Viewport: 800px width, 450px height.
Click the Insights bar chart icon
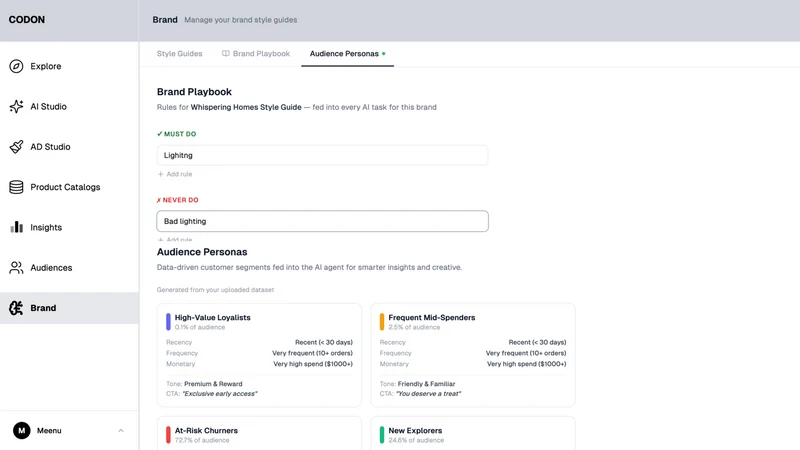tap(16, 227)
